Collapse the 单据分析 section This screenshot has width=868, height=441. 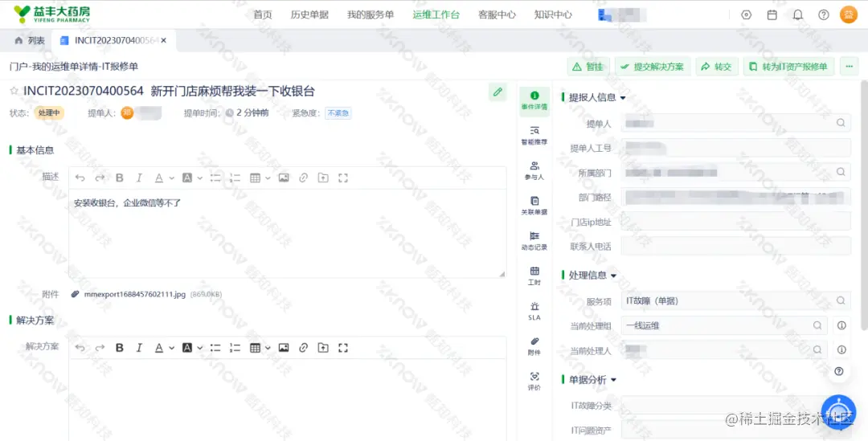click(613, 380)
